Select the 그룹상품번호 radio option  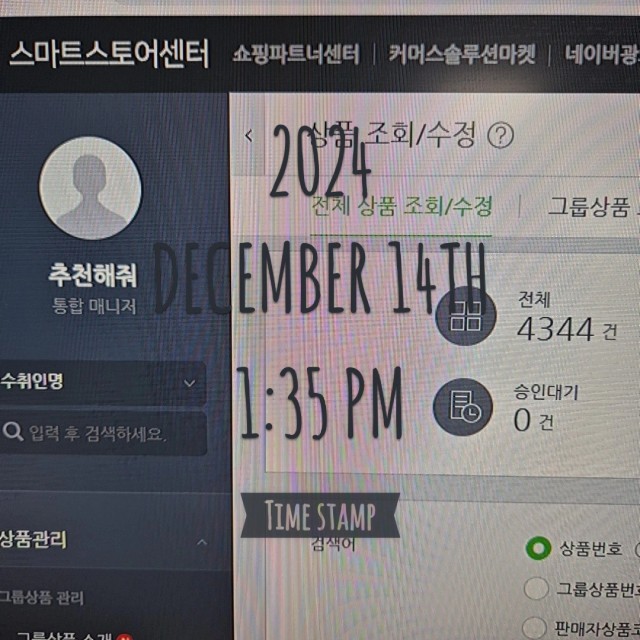(x=536, y=588)
